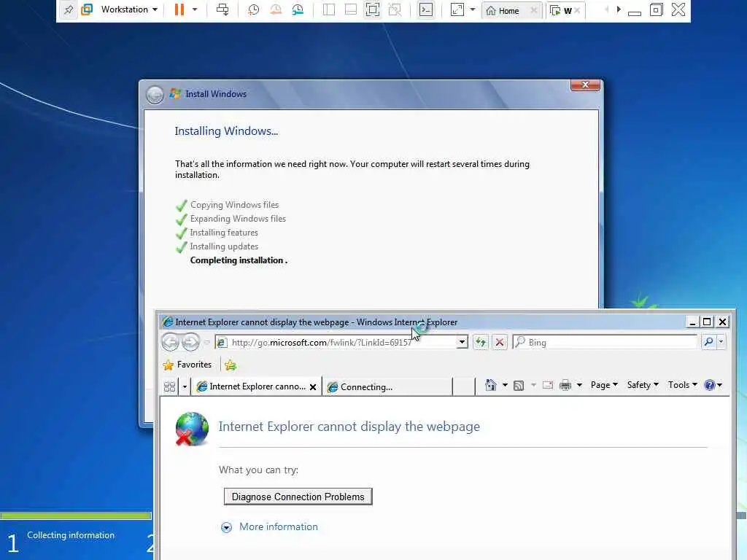The width and height of the screenshot is (747, 560).
Task: Click the Install Windows back arrow button
Action: click(155, 95)
